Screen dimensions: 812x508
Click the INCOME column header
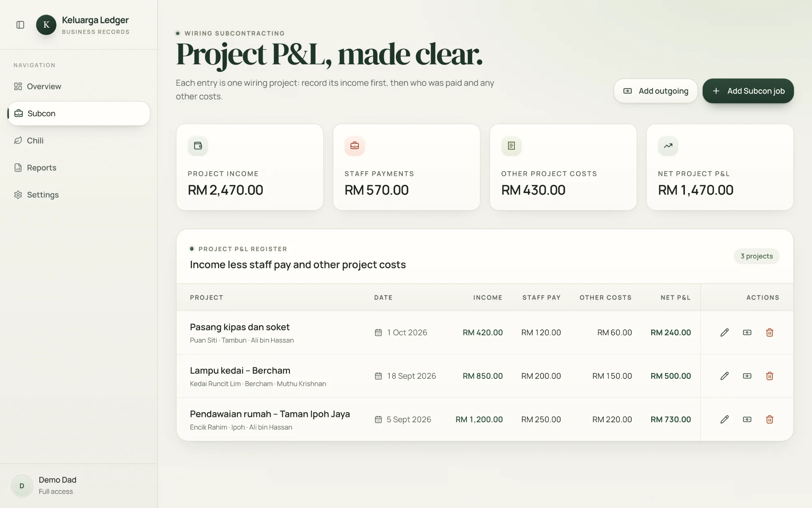pyautogui.click(x=488, y=297)
